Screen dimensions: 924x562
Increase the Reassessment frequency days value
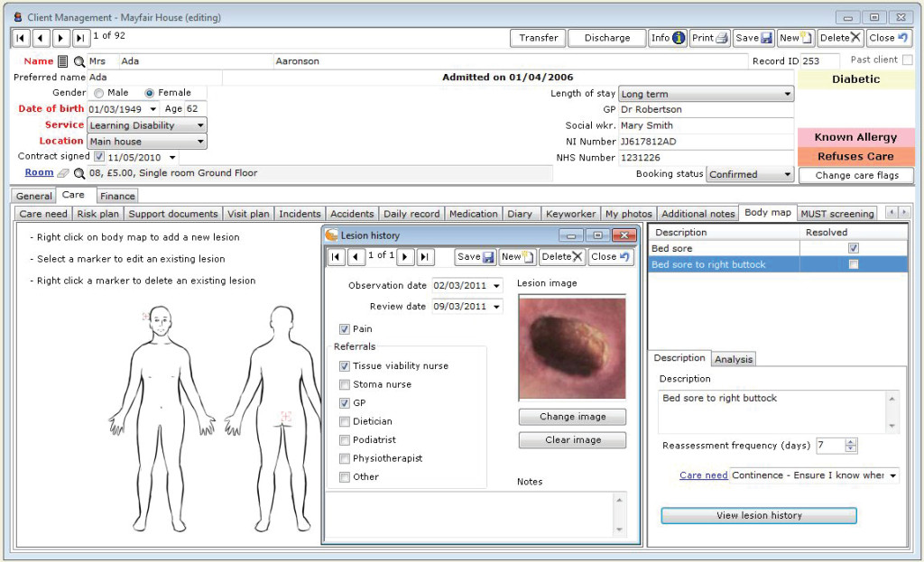coord(850,442)
